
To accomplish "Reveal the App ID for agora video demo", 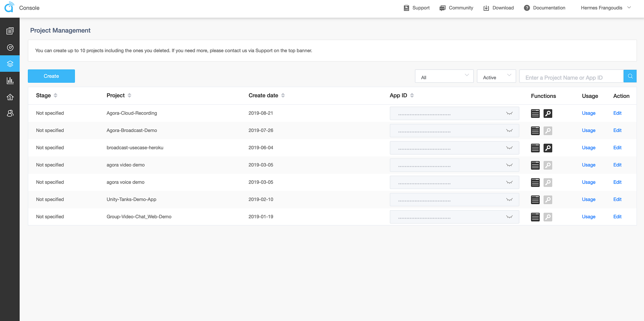I will coord(509,165).
